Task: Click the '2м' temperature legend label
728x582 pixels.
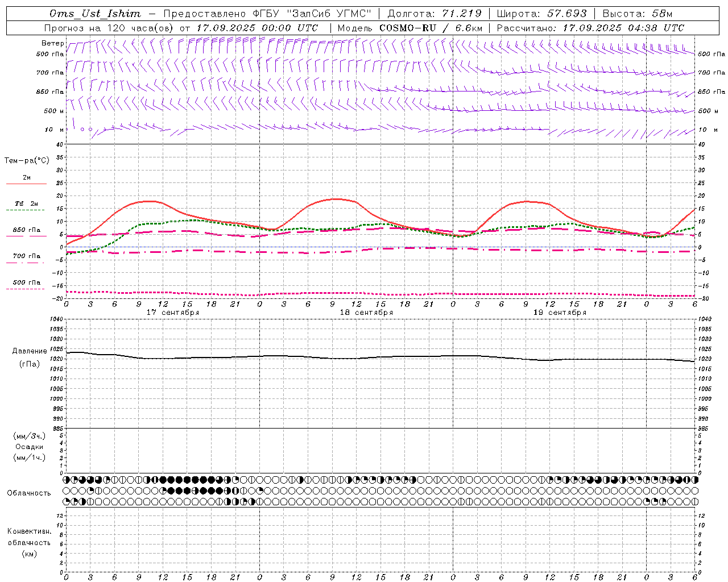Action: (27, 178)
